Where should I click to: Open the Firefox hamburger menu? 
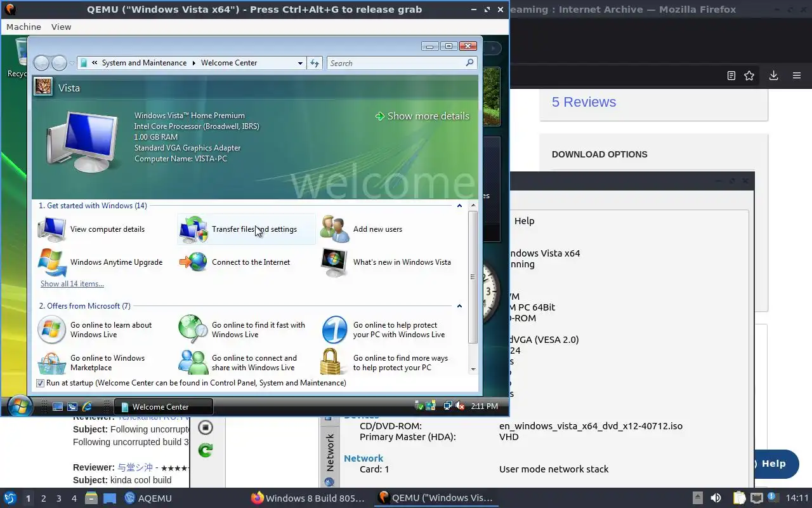(x=797, y=76)
